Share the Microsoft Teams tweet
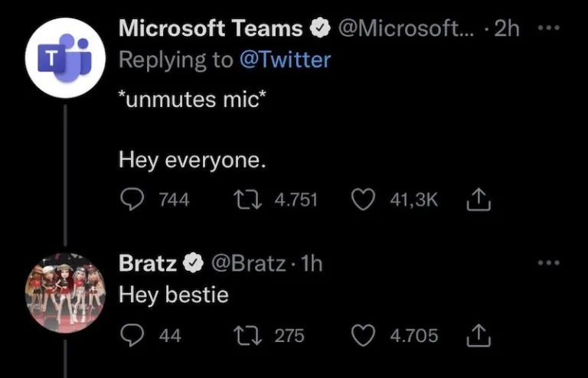 pos(477,200)
